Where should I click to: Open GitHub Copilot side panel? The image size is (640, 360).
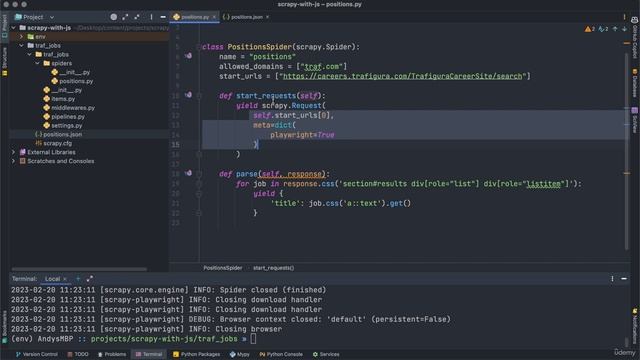pos(635,38)
